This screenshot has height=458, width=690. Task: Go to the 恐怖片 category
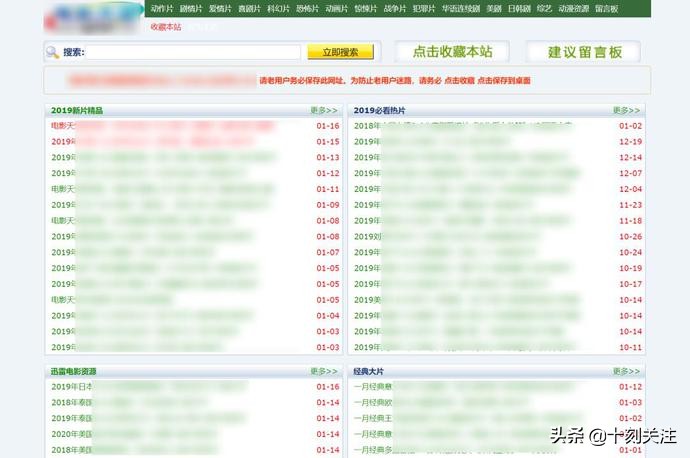(x=307, y=8)
